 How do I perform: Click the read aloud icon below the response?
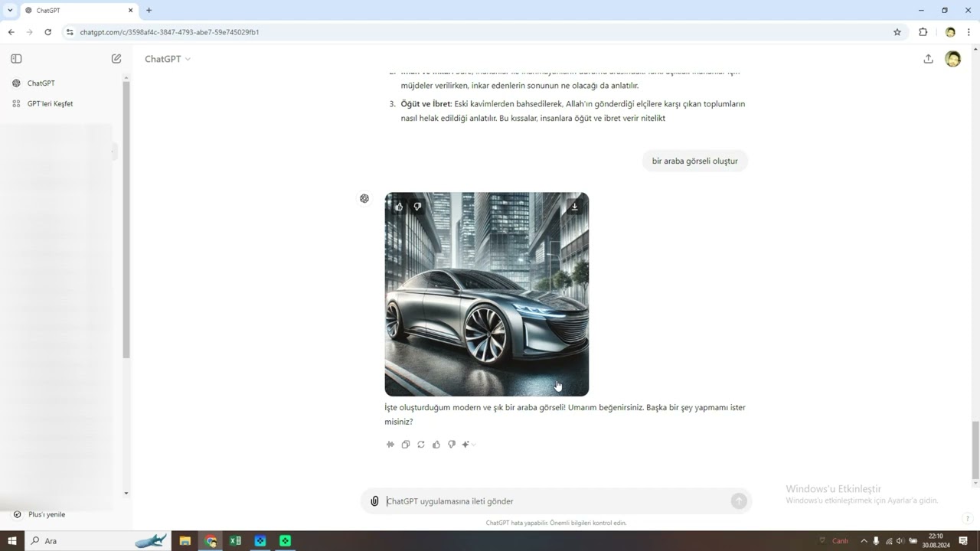tap(390, 445)
